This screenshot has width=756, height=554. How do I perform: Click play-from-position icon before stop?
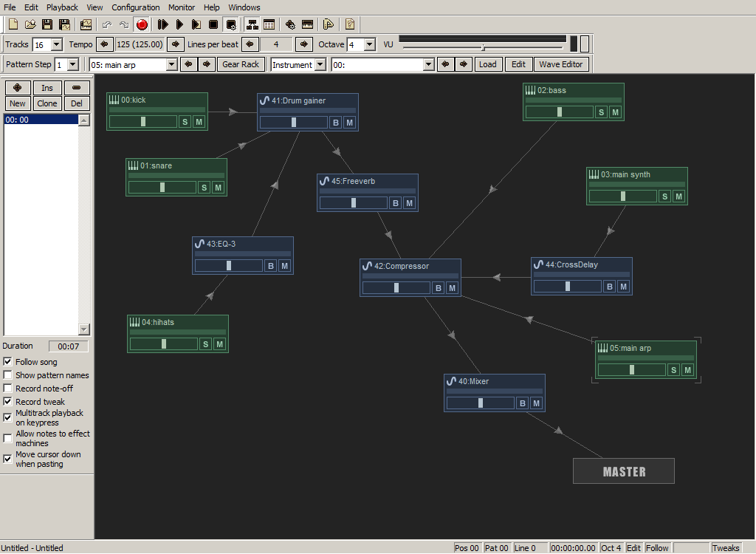point(196,24)
